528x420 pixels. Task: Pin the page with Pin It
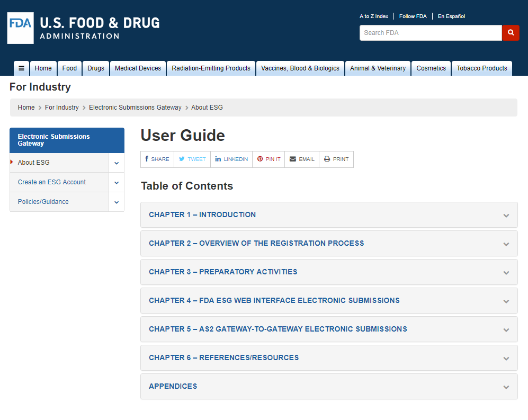[x=269, y=159]
